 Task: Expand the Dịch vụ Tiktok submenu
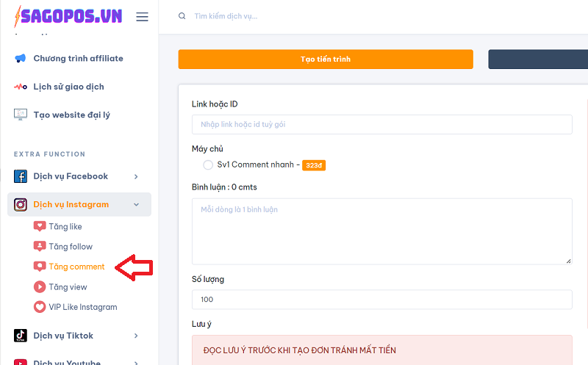coord(136,336)
